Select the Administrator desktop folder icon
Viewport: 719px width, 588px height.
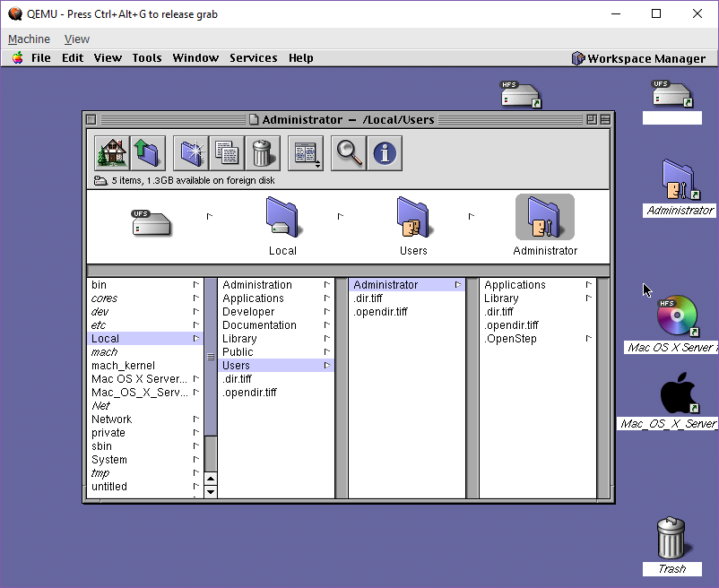(680, 180)
